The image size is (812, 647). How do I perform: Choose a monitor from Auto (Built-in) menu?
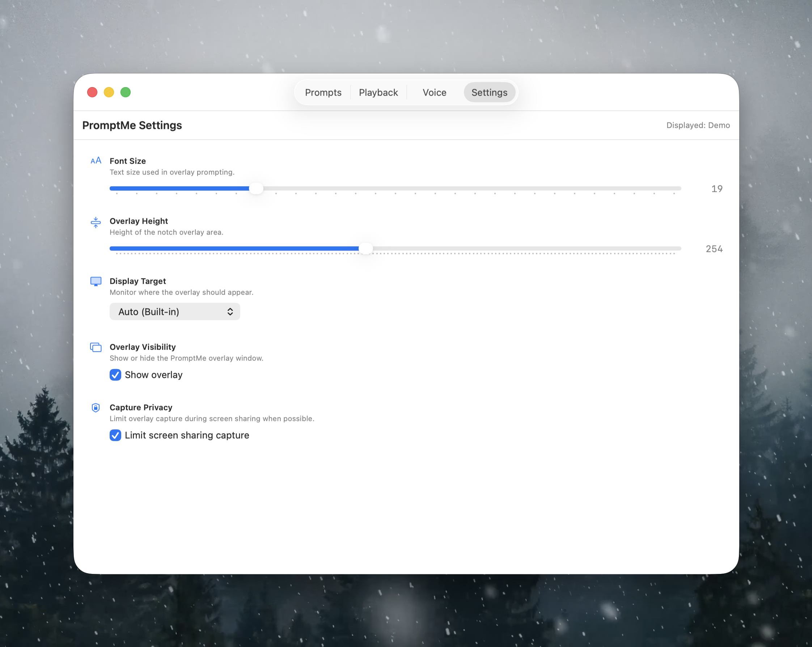(x=174, y=312)
